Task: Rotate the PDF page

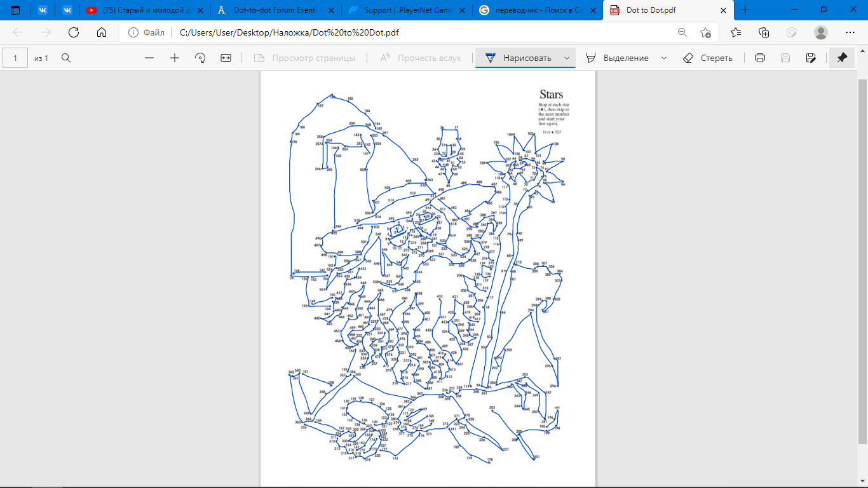Action: tap(200, 58)
